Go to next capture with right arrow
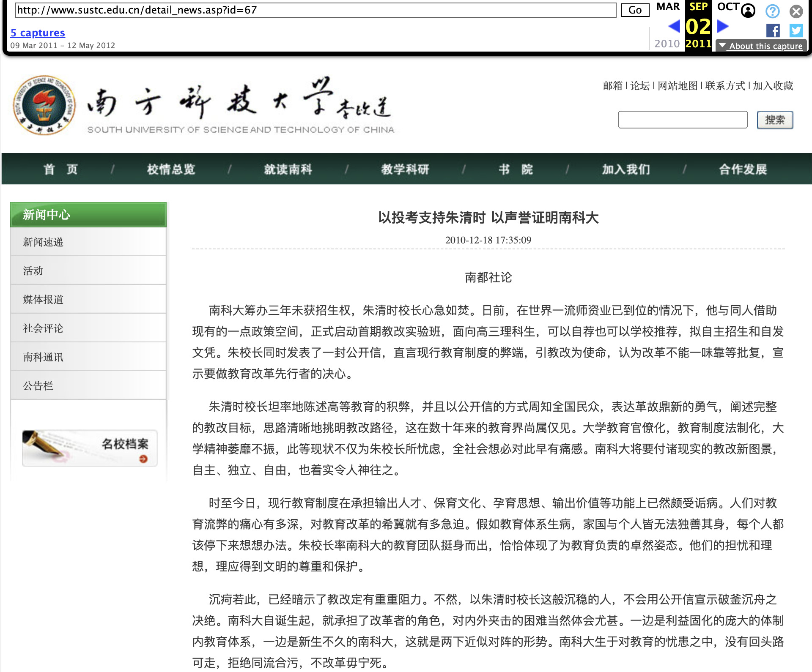Screen dimensions: 812x672 723,26
